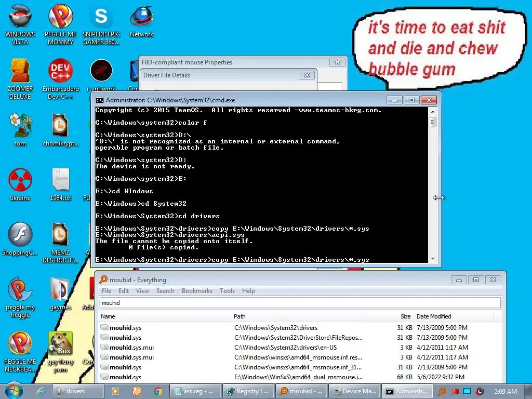Select the gaymes desktop icon
The width and height of the screenshot is (532, 399).
tap(60, 294)
